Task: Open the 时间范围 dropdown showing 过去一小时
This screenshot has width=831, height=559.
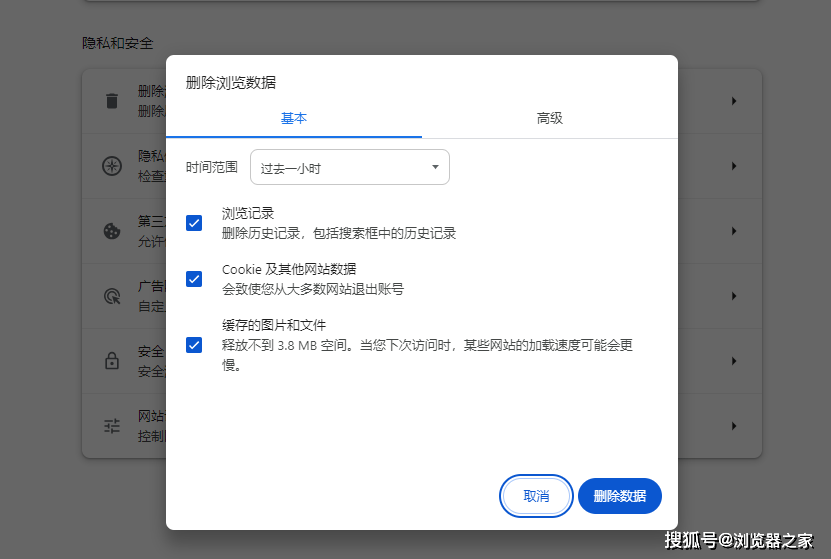Action: point(350,167)
